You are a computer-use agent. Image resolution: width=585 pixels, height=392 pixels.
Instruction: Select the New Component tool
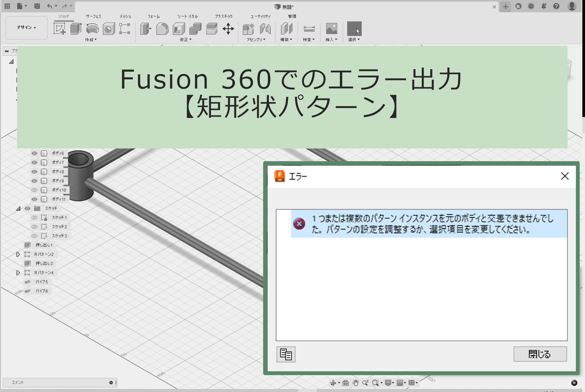pyautogui.click(x=249, y=29)
